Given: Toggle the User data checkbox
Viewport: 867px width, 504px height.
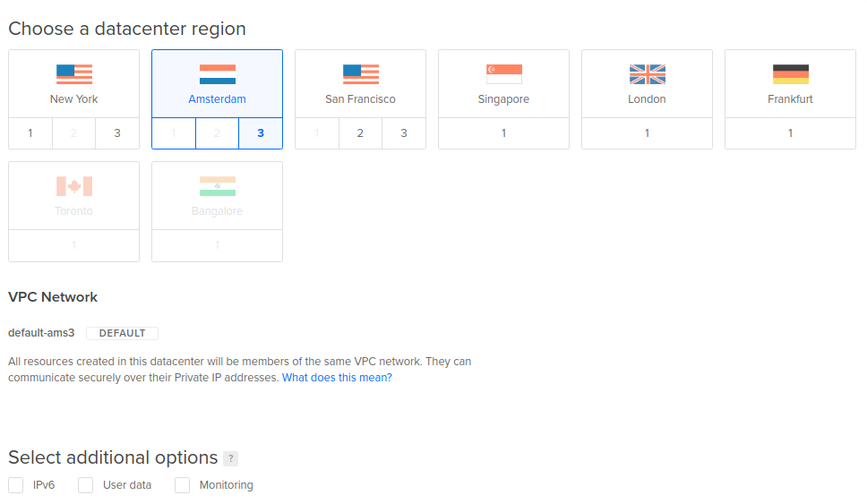Looking at the screenshot, I should (86, 485).
